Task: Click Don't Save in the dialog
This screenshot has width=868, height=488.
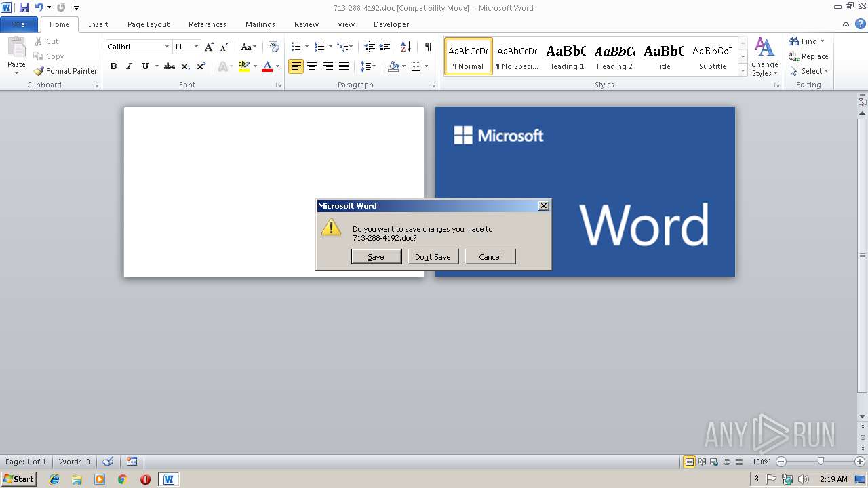Action: [433, 257]
